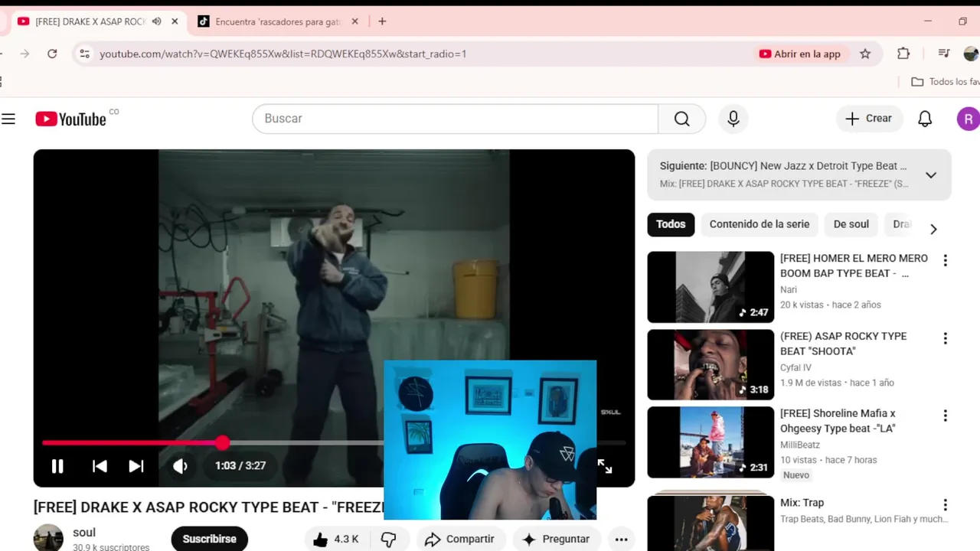Screen dimensions: 980x551
Task: Click channel name MilliBeatz
Action: (800, 445)
